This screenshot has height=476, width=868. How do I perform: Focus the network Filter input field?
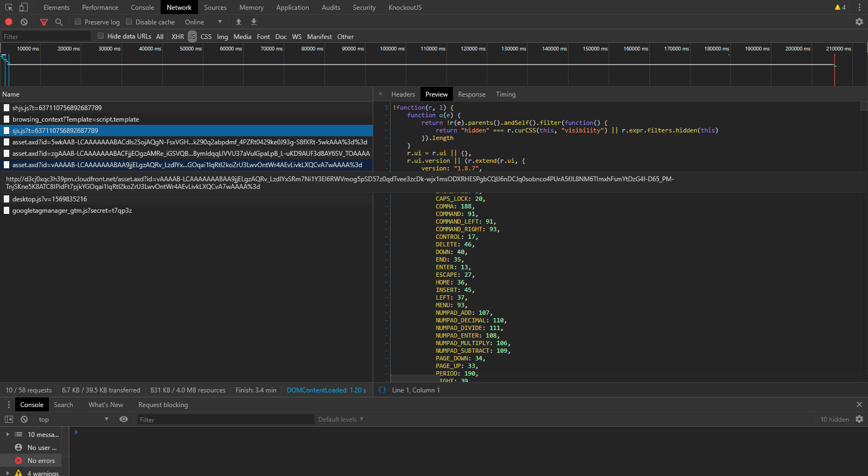pyautogui.click(x=46, y=36)
